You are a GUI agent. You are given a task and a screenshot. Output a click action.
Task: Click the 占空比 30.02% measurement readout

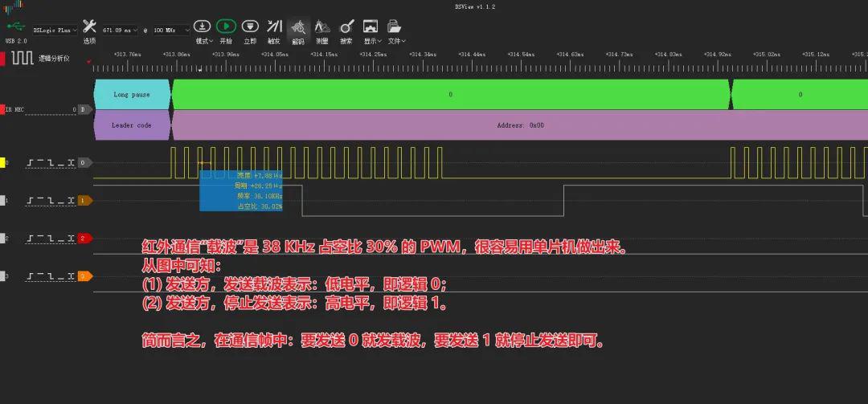click(x=260, y=206)
